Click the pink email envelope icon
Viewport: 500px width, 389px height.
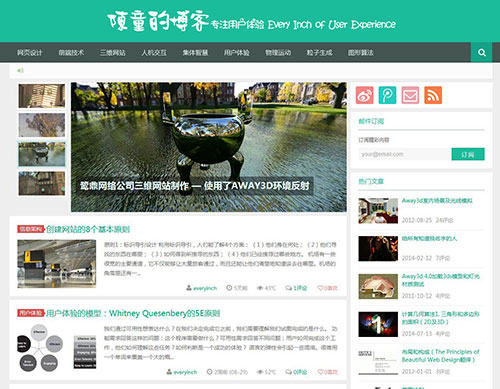pos(410,95)
